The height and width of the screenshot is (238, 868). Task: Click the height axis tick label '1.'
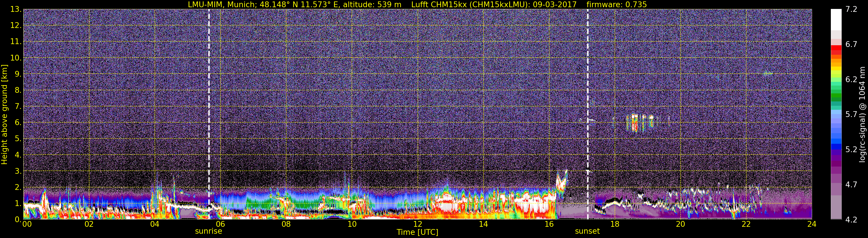18,204
